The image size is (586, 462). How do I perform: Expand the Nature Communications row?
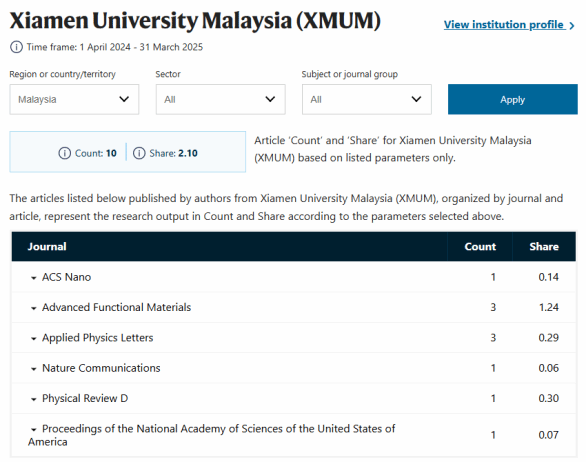34,369
